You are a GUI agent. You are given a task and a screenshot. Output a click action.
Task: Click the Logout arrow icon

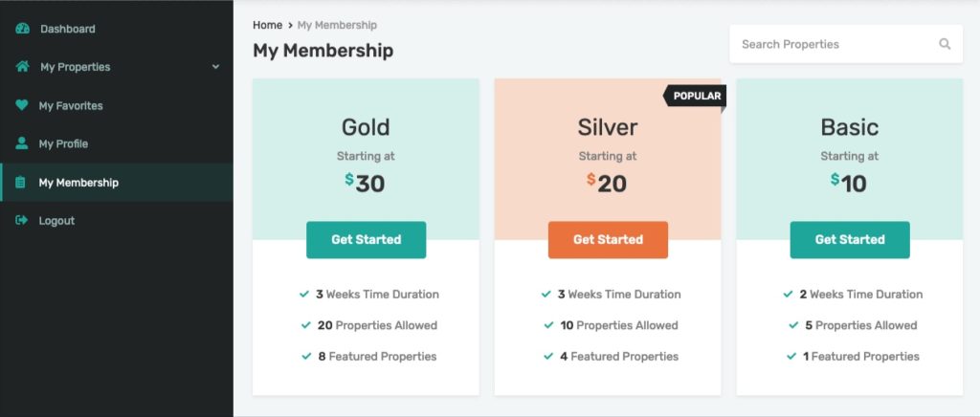22,220
